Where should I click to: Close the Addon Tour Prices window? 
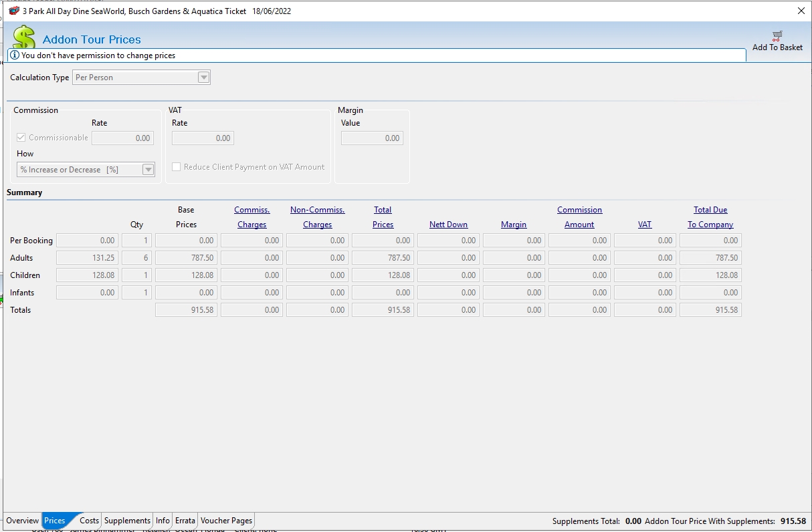pos(801,11)
